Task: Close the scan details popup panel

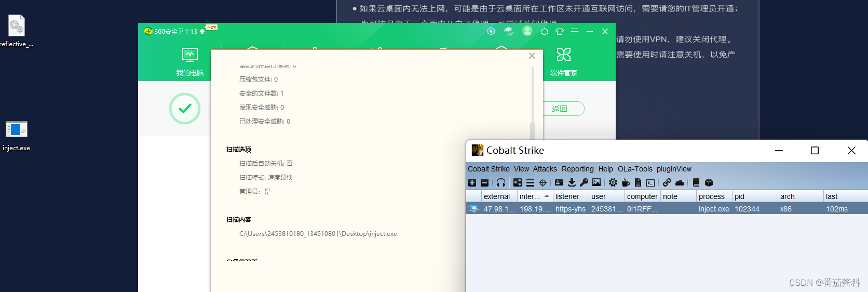Action: (532, 56)
